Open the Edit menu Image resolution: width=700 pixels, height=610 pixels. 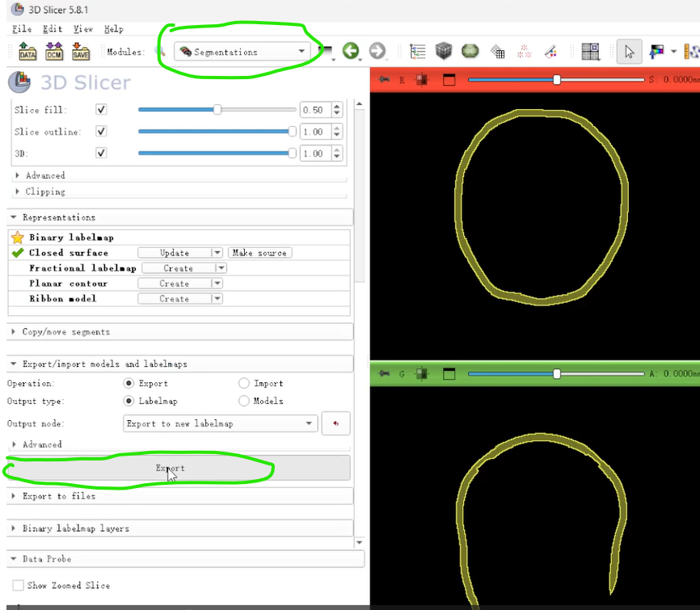pyautogui.click(x=53, y=29)
